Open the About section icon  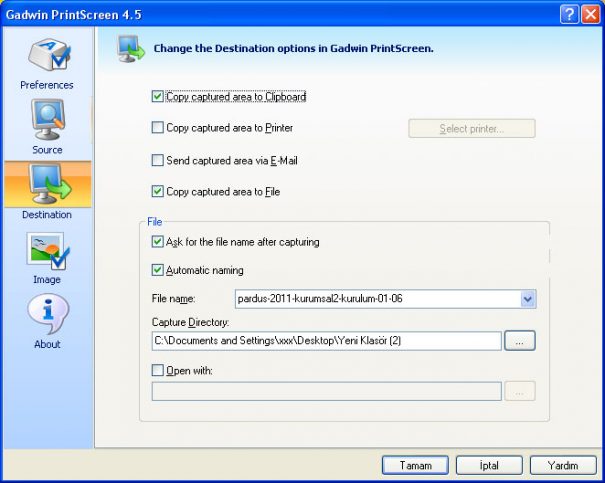point(48,314)
